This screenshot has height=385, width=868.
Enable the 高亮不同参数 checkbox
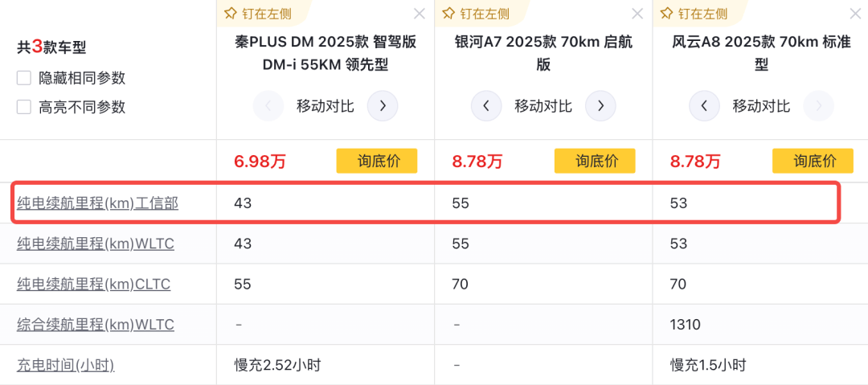click(24, 107)
